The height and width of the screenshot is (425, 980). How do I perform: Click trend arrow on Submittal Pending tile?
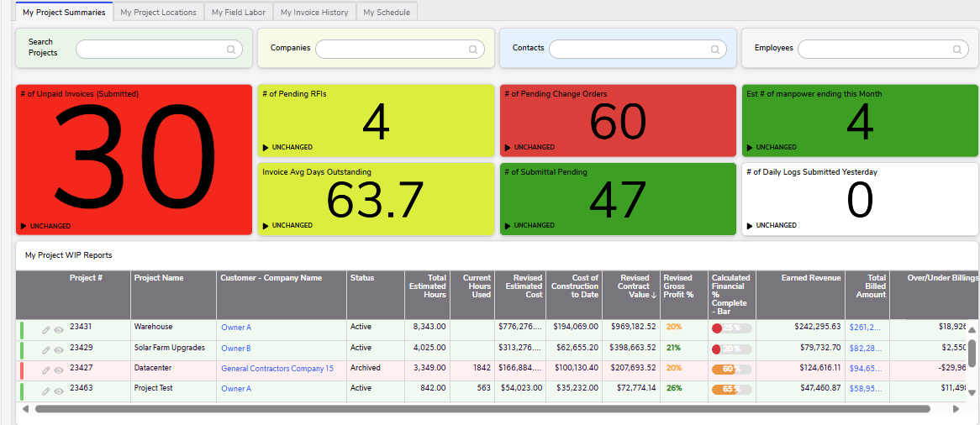coord(508,226)
